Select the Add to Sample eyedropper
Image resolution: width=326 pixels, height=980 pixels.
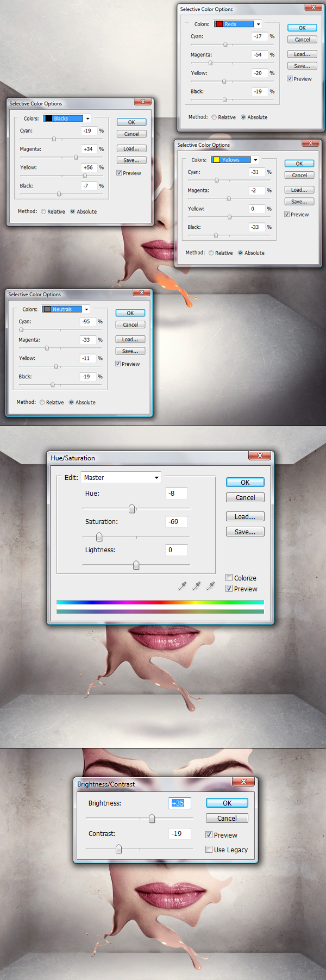(x=196, y=585)
